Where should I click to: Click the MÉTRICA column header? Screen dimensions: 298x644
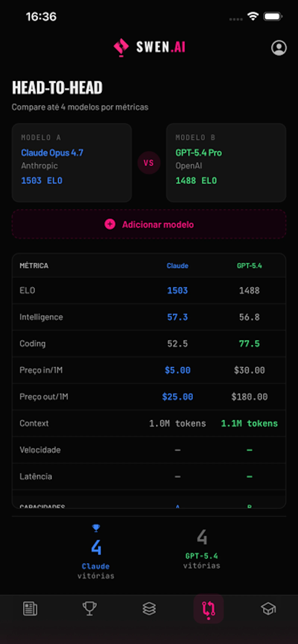[34, 265]
